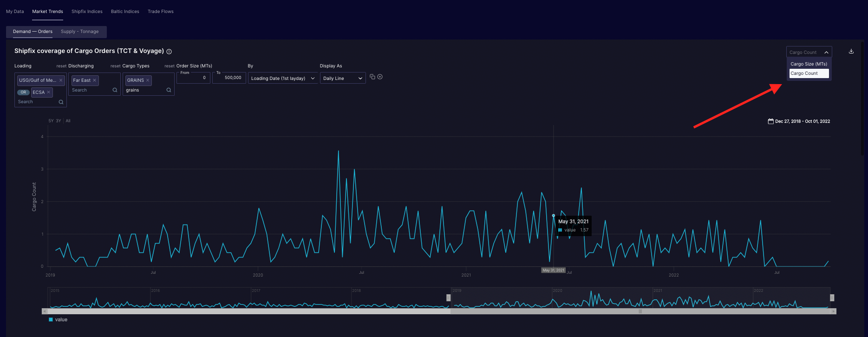
Task: Remove the Far East discharging tag
Action: [95, 80]
